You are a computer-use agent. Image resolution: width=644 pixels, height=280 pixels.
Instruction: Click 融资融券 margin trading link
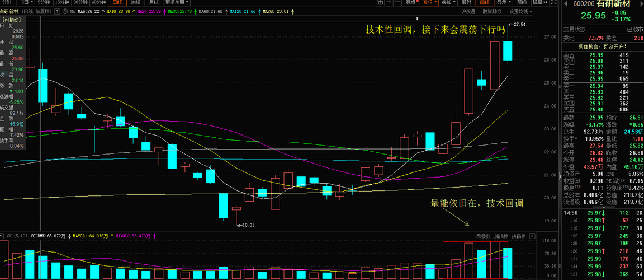pyautogui.click(x=492, y=12)
